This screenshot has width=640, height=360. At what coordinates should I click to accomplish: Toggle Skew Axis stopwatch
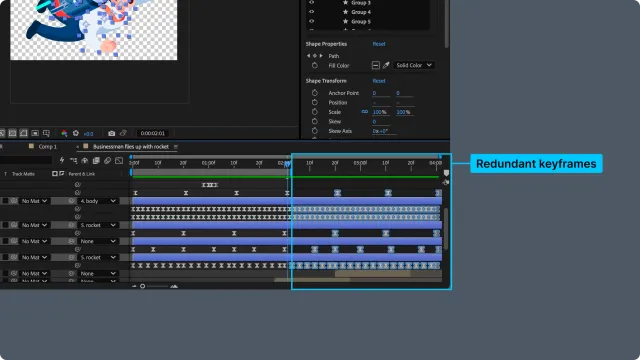(x=314, y=131)
